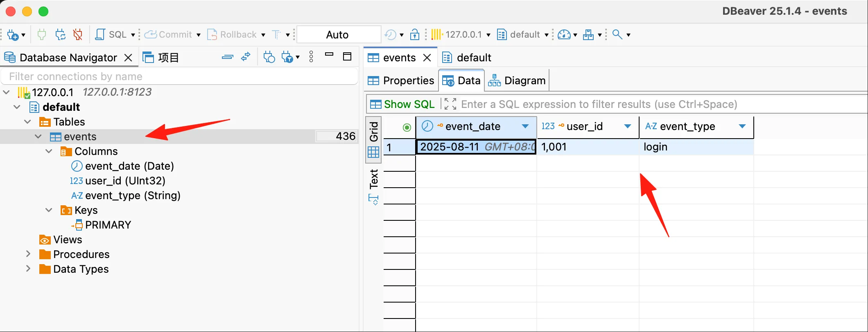Expand the Procedures folder
Viewport: 868px width, 332px height.
(x=28, y=254)
